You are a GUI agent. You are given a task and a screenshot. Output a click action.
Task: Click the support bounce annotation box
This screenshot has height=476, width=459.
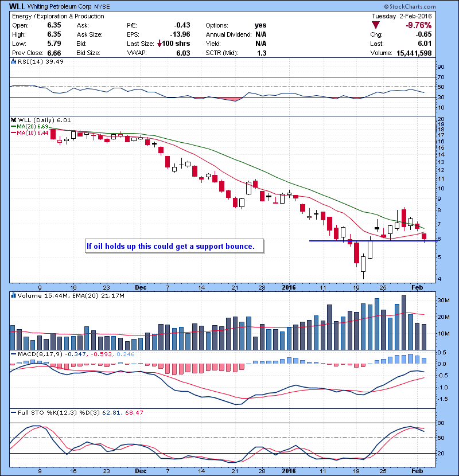click(174, 246)
